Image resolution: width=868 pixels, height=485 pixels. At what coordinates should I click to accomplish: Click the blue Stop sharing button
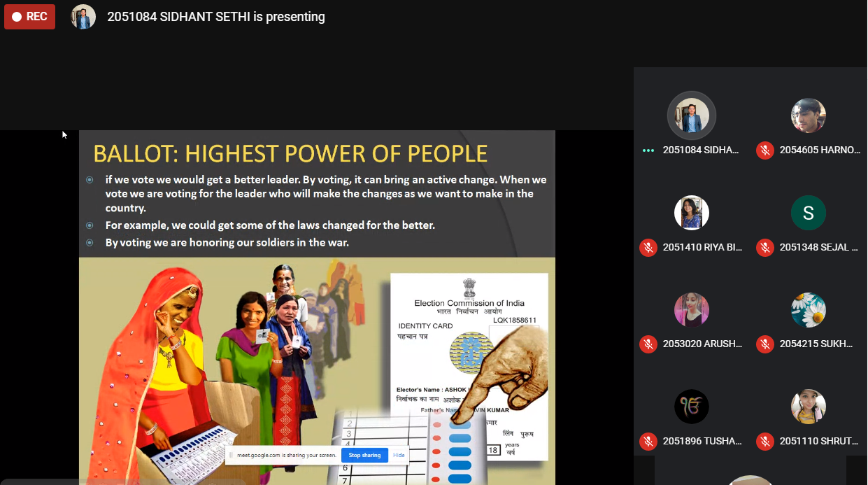[364, 455]
